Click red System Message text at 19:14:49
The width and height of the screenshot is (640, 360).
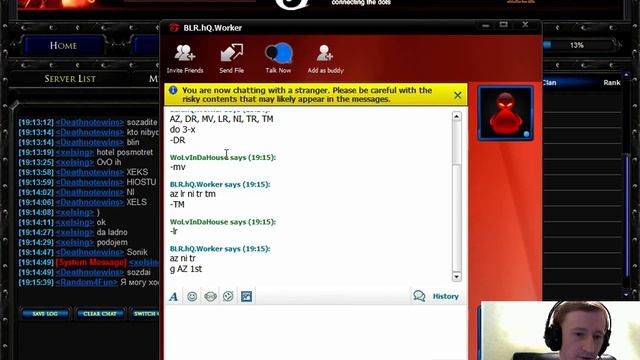pos(91,262)
